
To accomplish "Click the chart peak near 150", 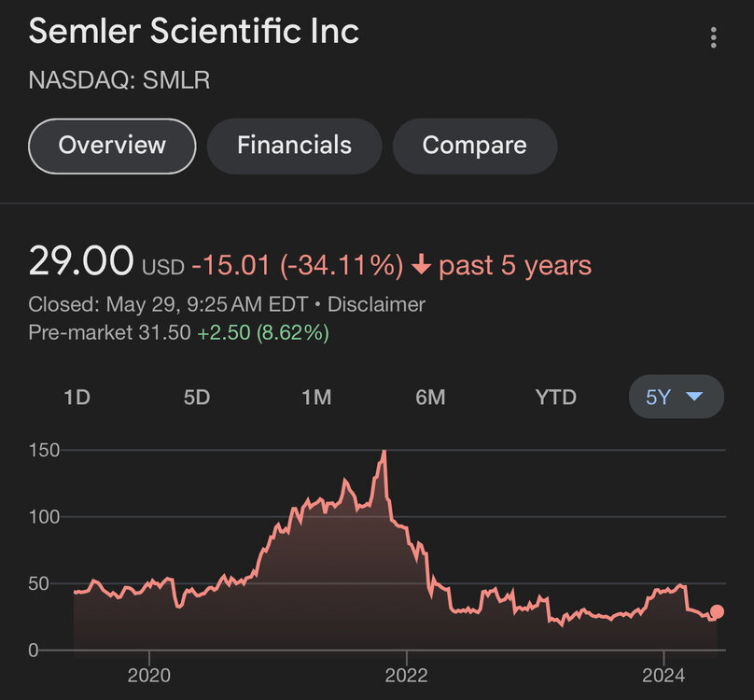I will (x=384, y=452).
